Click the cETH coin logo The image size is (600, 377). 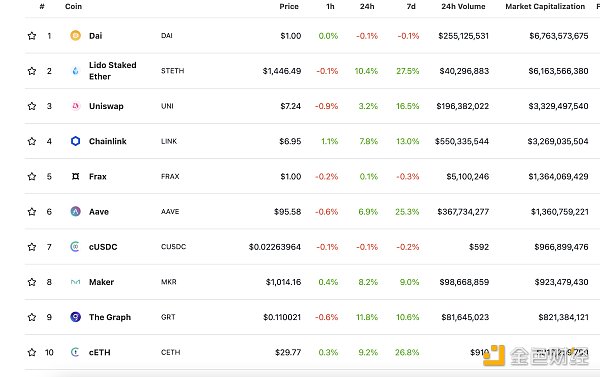click(75, 352)
